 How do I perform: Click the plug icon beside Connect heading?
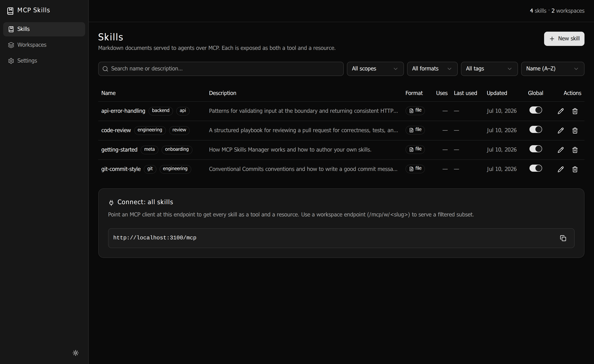111,202
